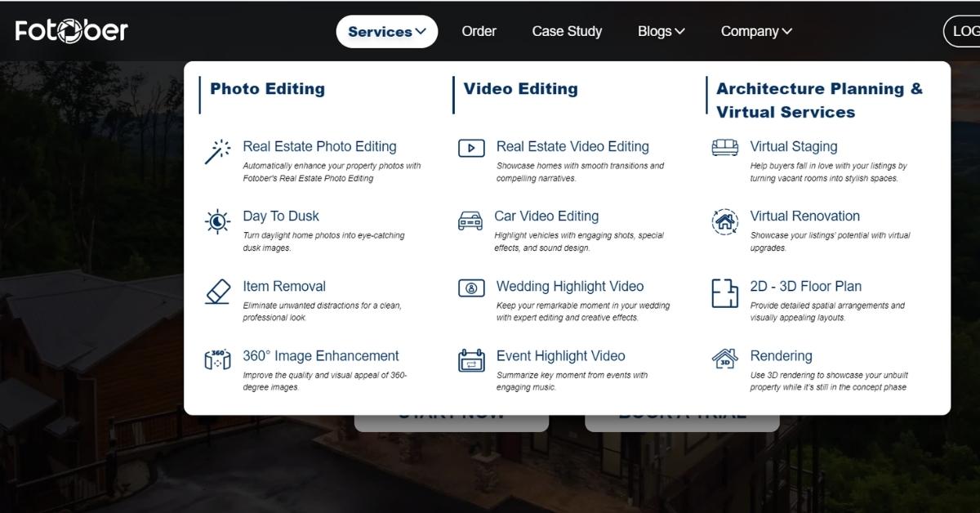This screenshot has width=980, height=513.
Task: Open the Case Study page
Action: coord(567,31)
